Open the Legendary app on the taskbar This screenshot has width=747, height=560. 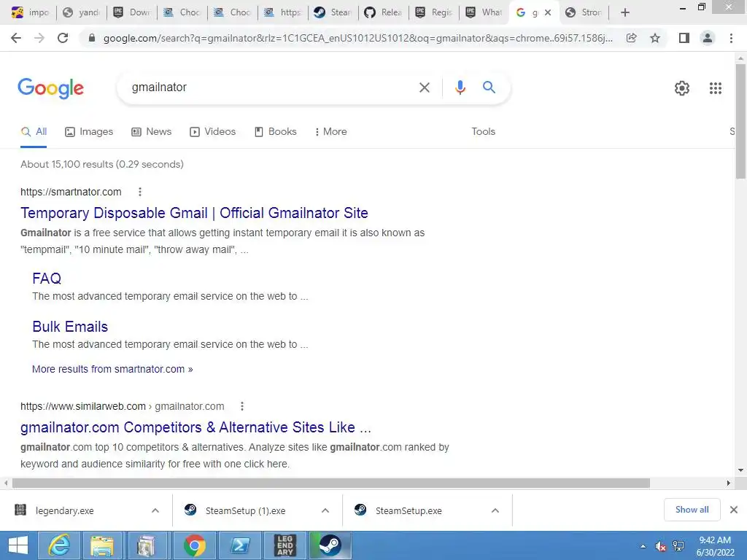(x=285, y=545)
